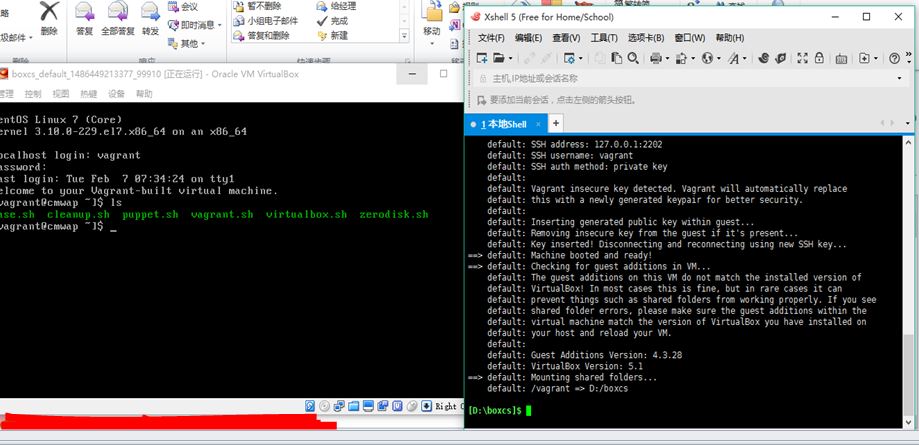The height and width of the screenshot is (445, 919).
Task: Click the Xshell Paste icon
Action: 617,58
